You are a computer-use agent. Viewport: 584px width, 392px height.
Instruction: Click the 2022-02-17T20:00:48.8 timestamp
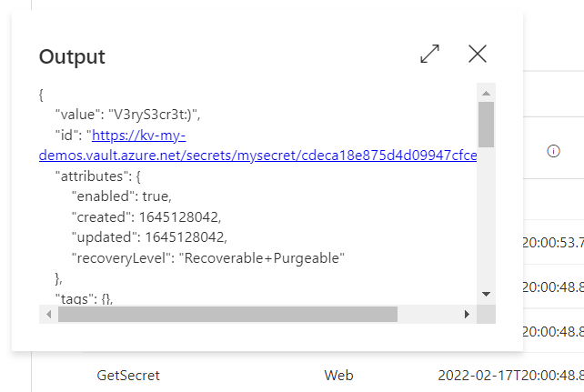coord(510,376)
